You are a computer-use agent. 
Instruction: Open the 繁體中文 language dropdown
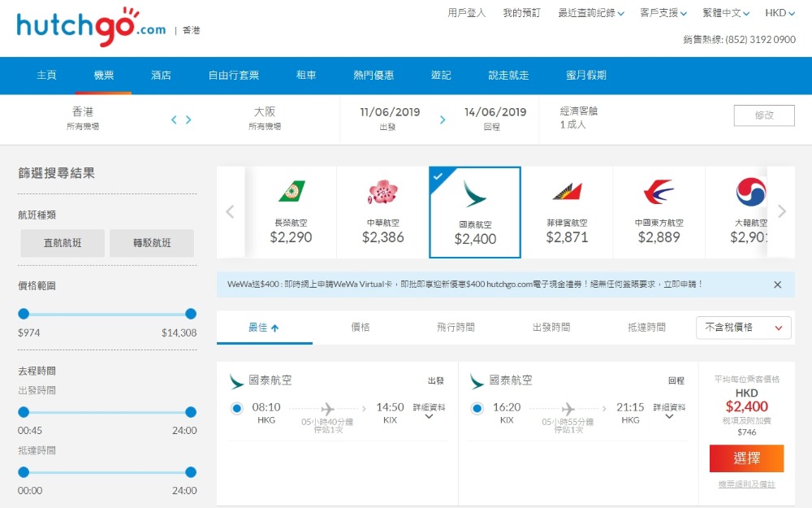pyautogui.click(x=726, y=13)
